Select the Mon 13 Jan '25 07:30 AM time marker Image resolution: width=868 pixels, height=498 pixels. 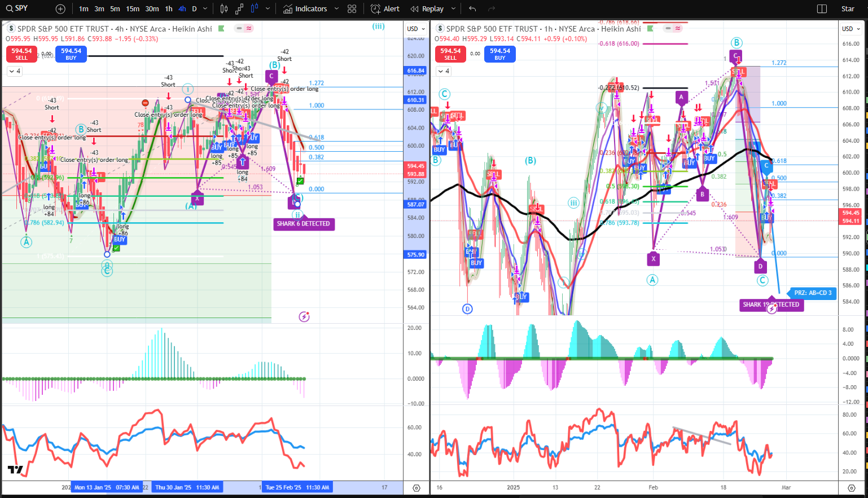[x=107, y=487]
